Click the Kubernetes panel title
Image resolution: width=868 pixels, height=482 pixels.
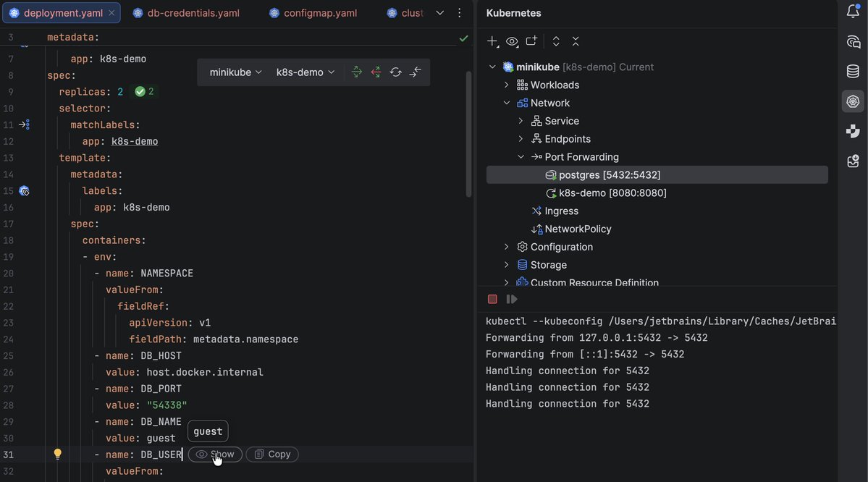tap(514, 13)
